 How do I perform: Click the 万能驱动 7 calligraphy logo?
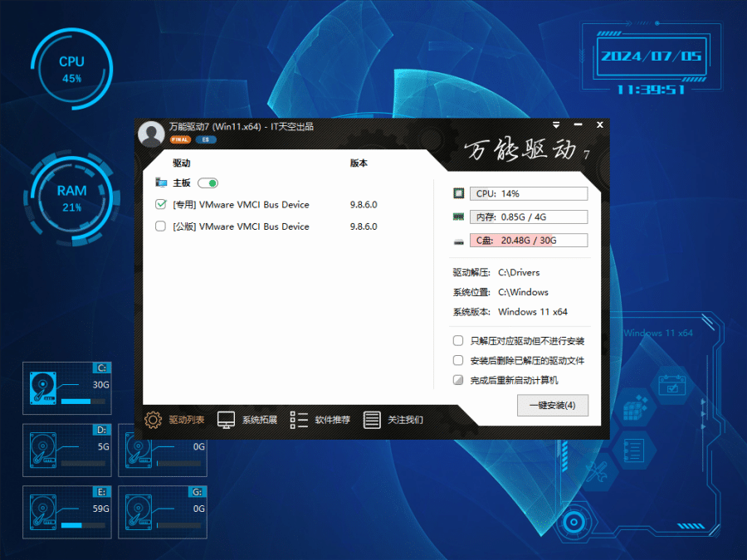[x=527, y=150]
